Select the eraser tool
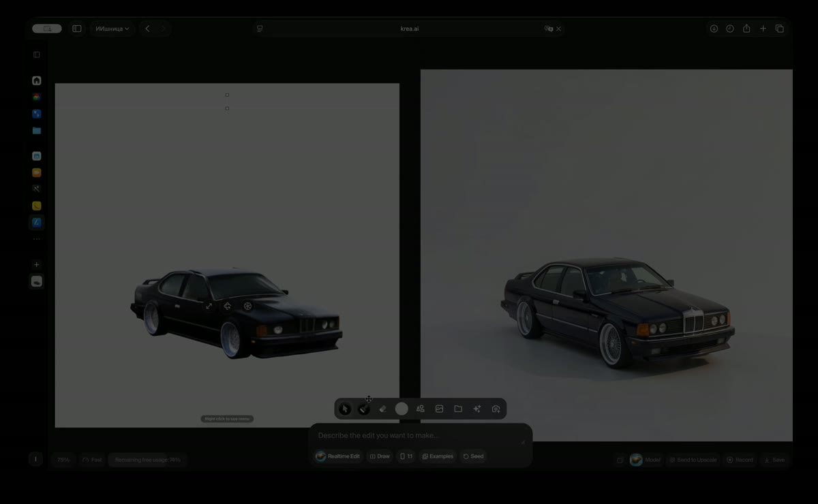This screenshot has width=818, height=504. tap(382, 409)
